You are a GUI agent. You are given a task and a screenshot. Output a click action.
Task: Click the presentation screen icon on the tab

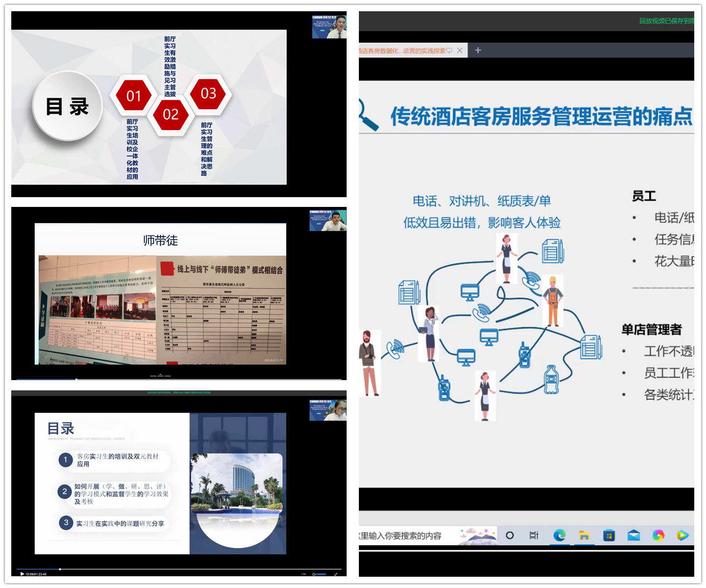tap(449, 50)
